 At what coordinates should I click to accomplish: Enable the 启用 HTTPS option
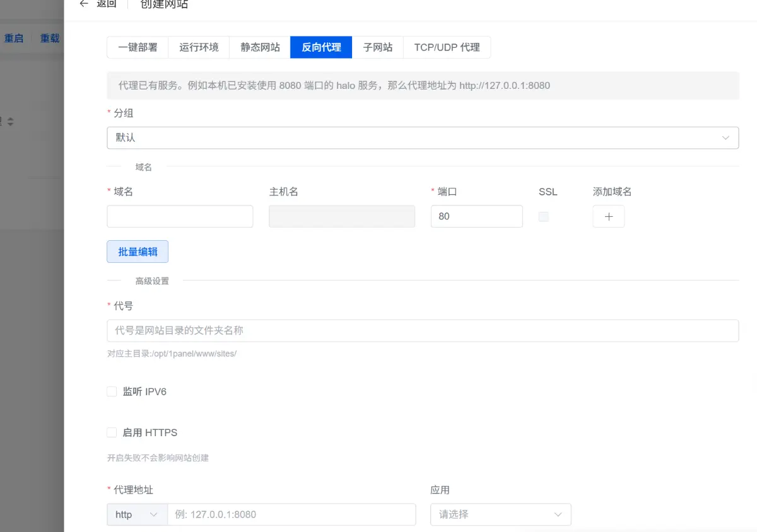112,432
